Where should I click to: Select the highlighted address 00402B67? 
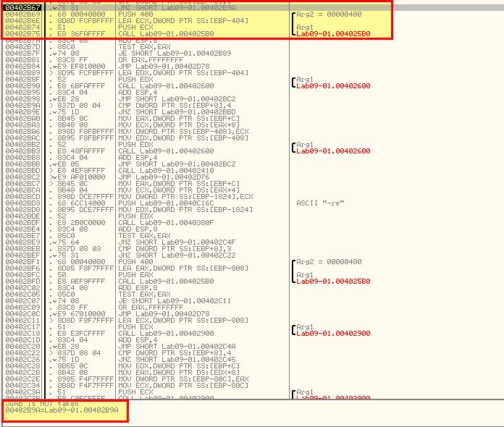tap(23, 7)
